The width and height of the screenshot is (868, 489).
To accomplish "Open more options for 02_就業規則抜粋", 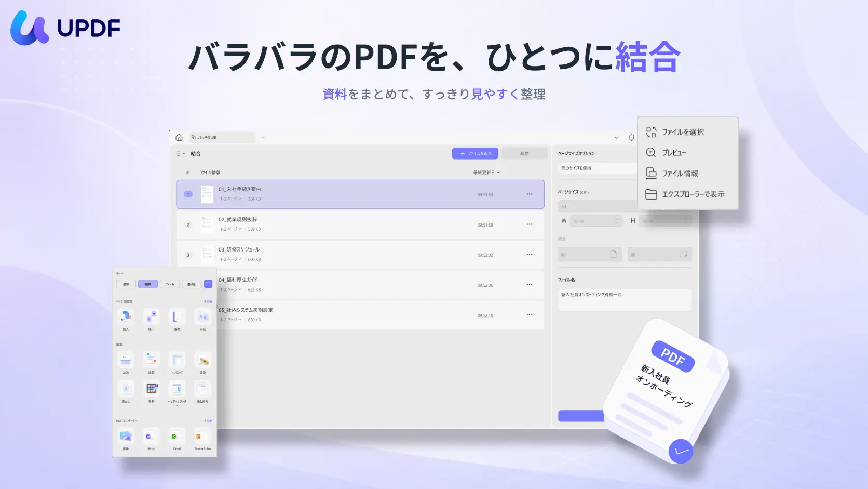I will (530, 224).
